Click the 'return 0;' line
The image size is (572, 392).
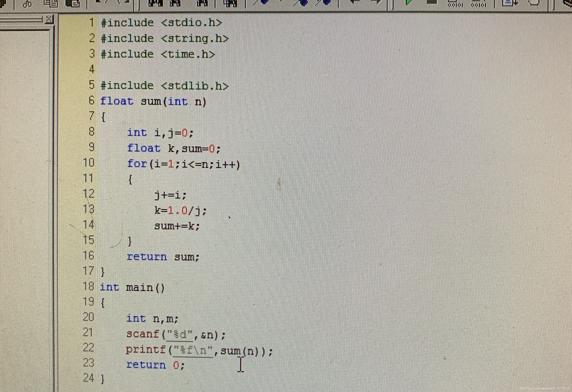(155, 365)
